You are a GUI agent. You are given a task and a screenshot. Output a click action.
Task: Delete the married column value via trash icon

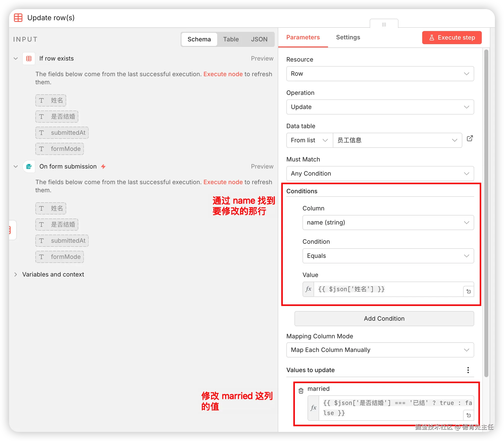click(301, 391)
